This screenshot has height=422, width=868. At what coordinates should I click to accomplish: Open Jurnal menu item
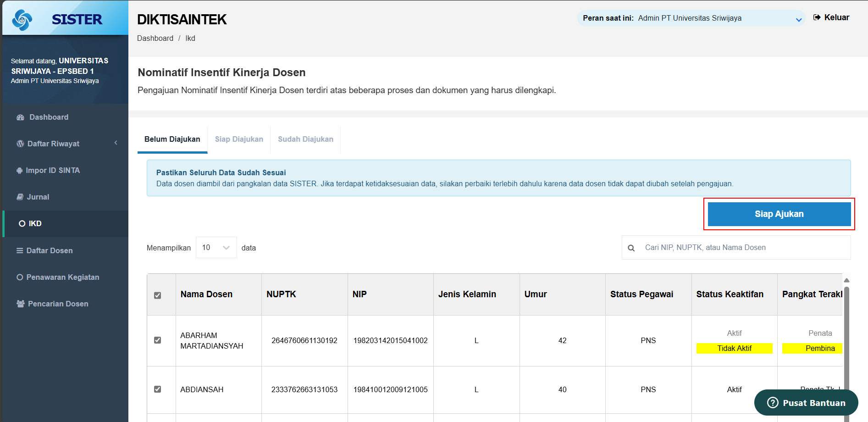pos(65,197)
